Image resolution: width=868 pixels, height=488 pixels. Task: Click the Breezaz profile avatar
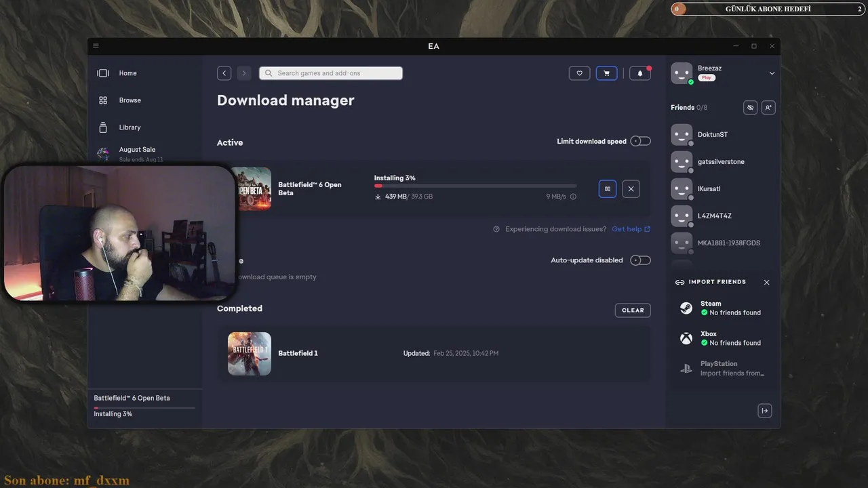(682, 73)
